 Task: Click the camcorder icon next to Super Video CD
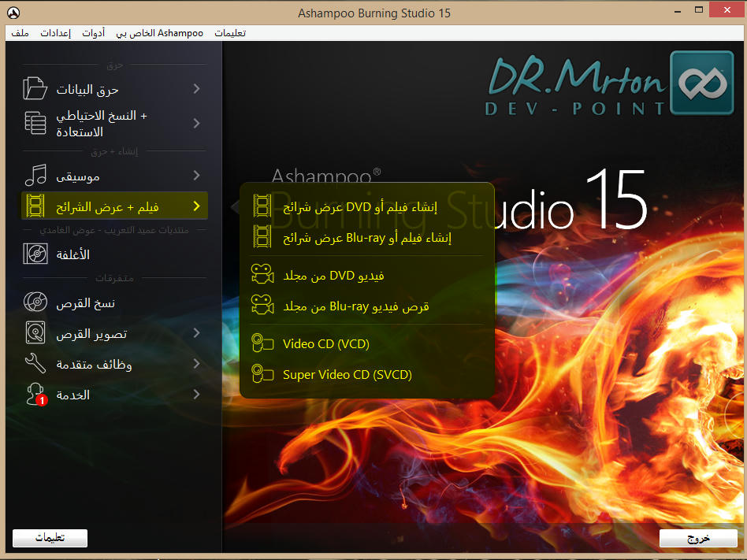point(262,374)
